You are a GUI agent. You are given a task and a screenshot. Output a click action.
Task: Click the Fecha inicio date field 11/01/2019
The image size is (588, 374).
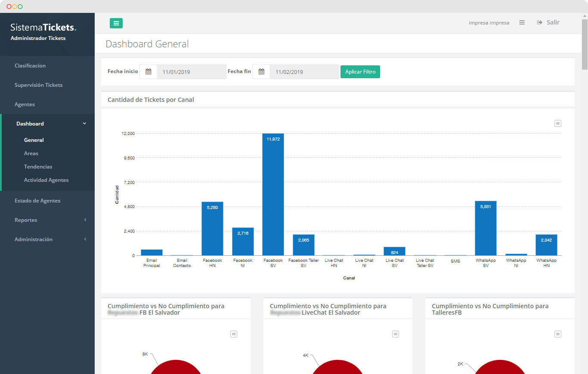(x=192, y=72)
